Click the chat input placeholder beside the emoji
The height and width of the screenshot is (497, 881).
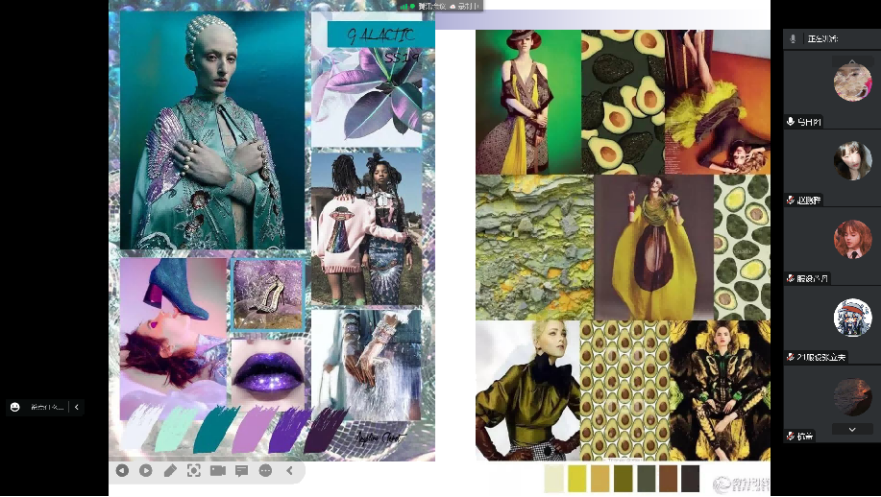pyautogui.click(x=47, y=407)
